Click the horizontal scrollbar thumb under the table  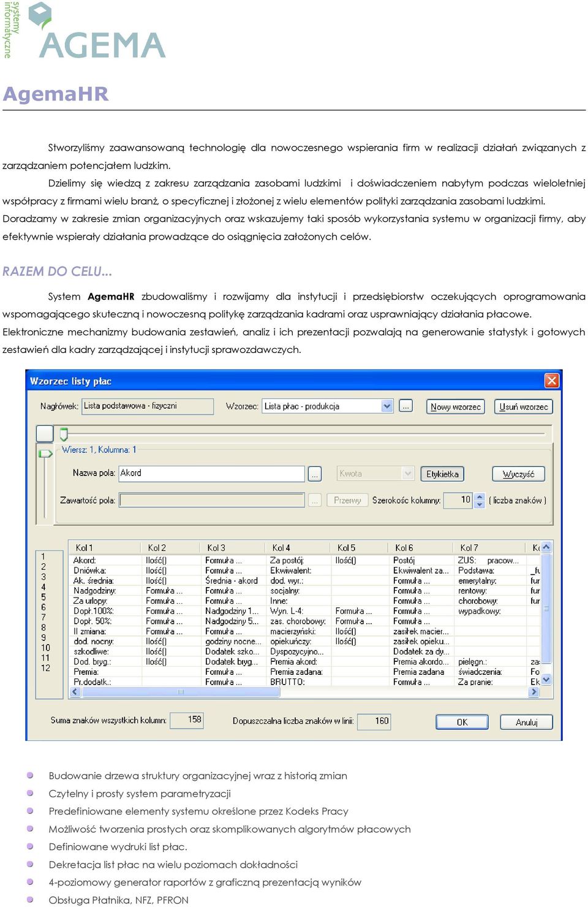(181, 692)
